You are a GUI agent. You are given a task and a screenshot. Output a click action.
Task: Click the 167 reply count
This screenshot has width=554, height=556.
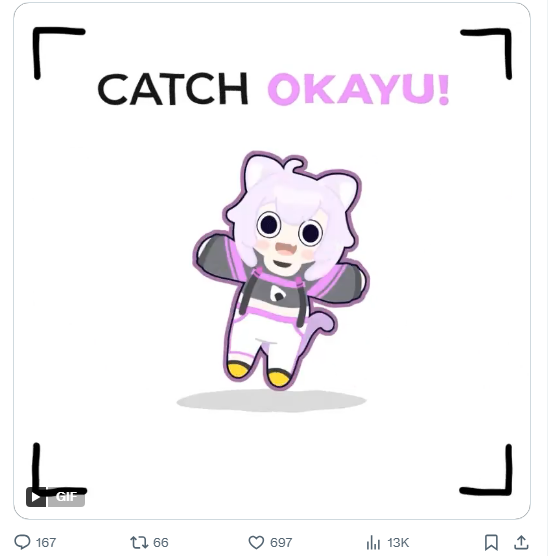point(46,542)
